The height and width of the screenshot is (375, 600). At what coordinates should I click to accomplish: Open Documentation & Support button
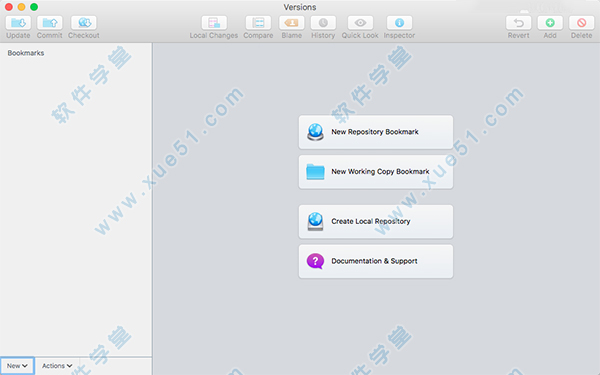tap(376, 261)
